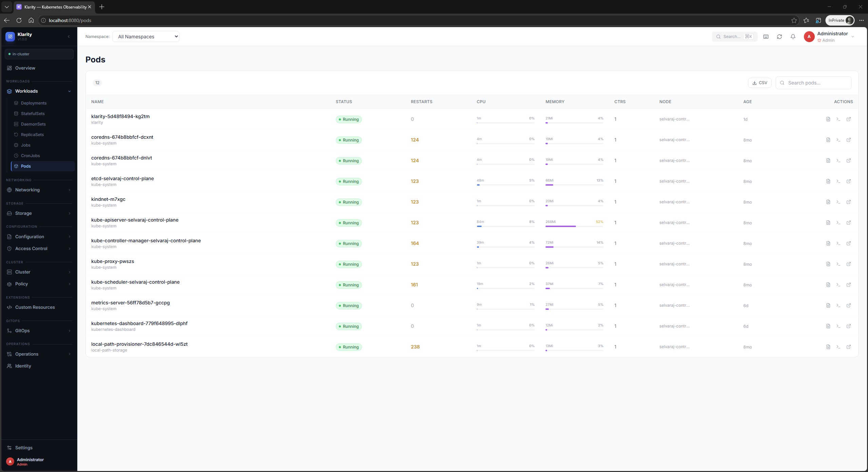Add page to favorites star icon
The image size is (868, 472).
click(794, 20)
